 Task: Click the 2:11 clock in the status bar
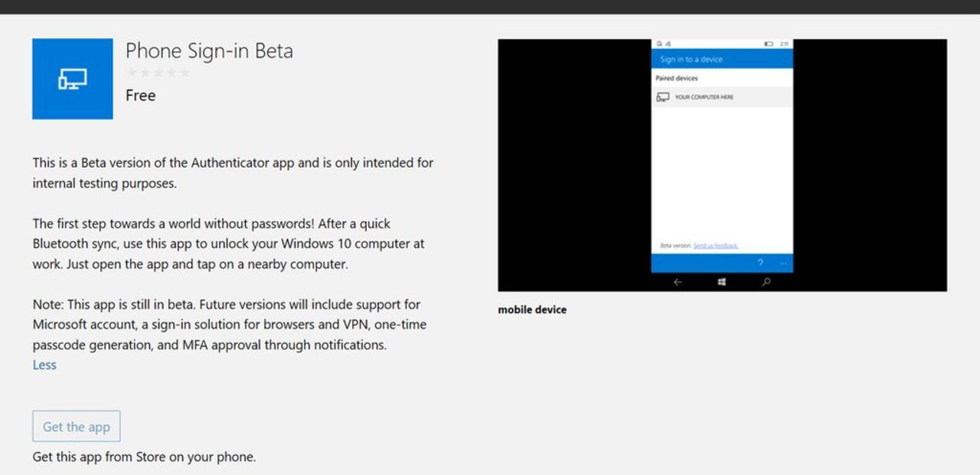(x=786, y=44)
